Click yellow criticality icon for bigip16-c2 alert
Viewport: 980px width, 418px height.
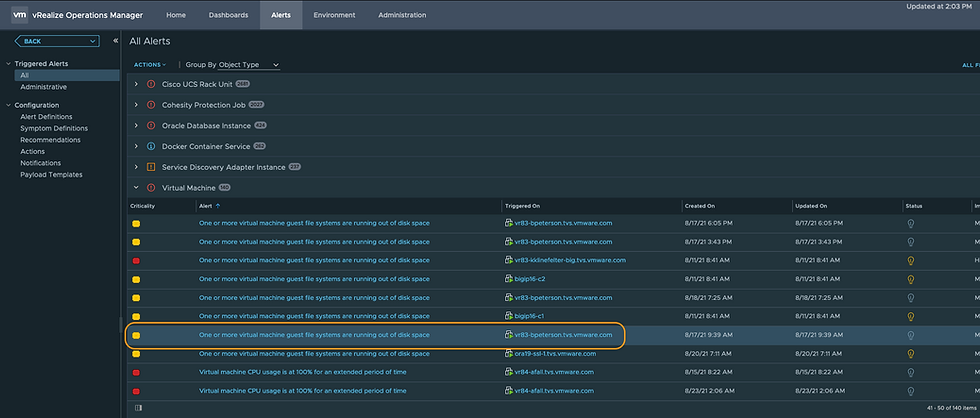[136, 279]
